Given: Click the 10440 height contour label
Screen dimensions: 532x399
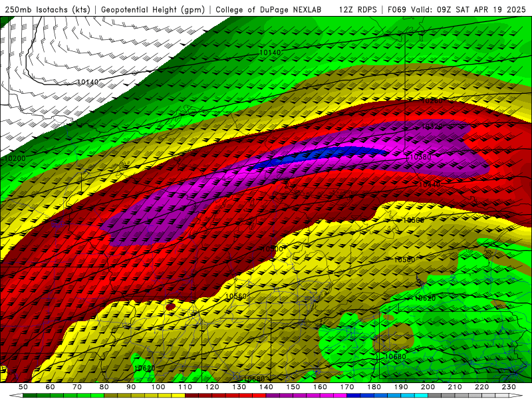Looking at the screenshot, I should click(430, 185).
